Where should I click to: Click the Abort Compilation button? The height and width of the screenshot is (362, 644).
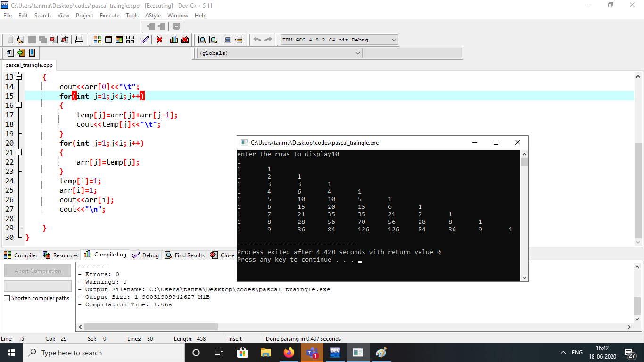tap(37, 270)
